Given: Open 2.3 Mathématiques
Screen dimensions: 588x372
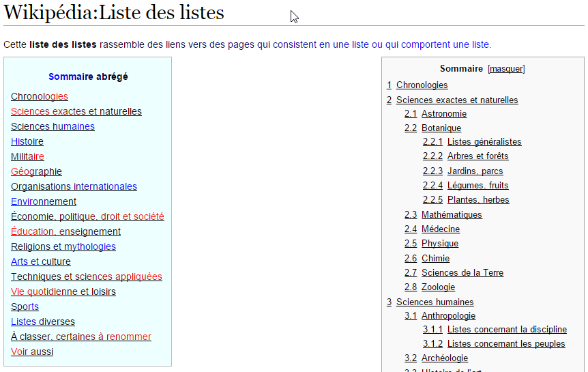Looking at the screenshot, I should [x=443, y=215].
